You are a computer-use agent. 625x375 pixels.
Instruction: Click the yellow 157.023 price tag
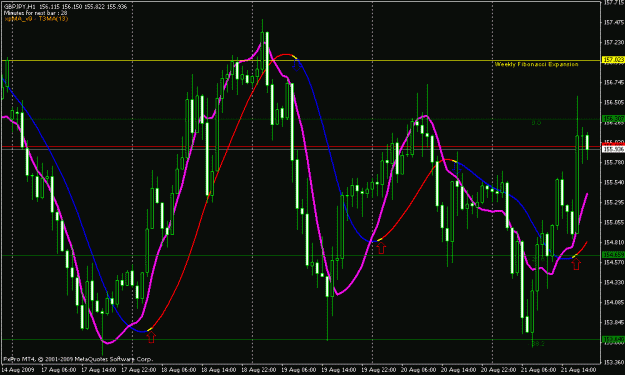click(613, 60)
